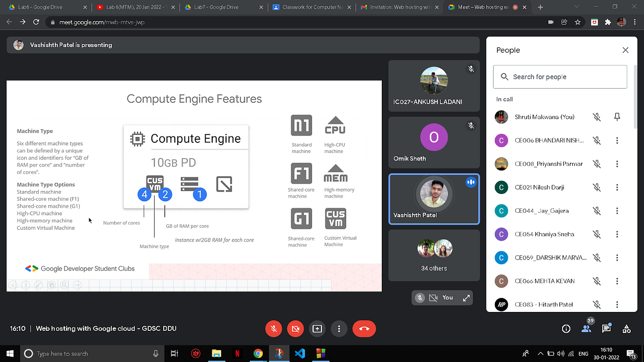Switch to Classwork for Computer Ne tab
The image size is (644, 362).
(311, 7)
